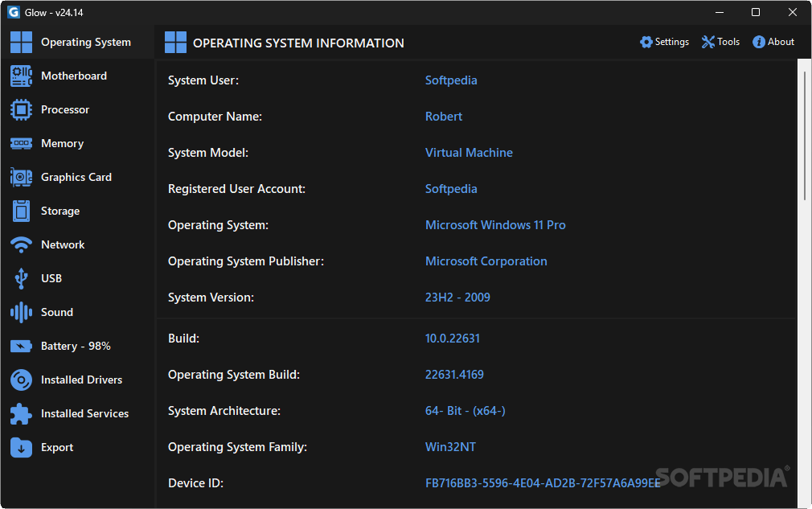Click the Tools wrench icon

pos(708,42)
